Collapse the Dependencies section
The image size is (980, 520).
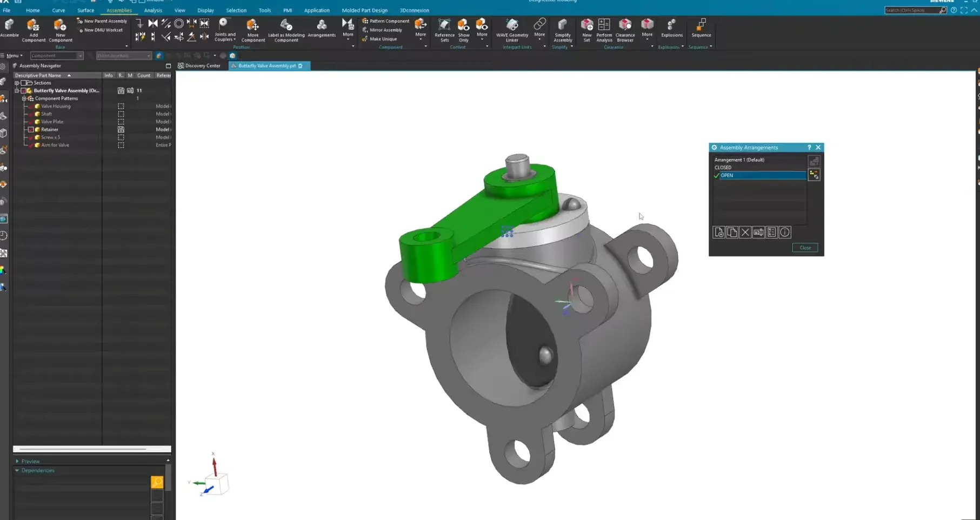tap(17, 470)
